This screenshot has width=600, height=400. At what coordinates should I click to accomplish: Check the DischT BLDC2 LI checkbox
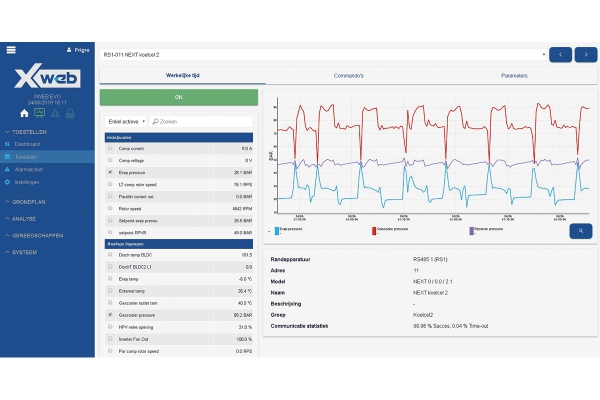(x=110, y=266)
